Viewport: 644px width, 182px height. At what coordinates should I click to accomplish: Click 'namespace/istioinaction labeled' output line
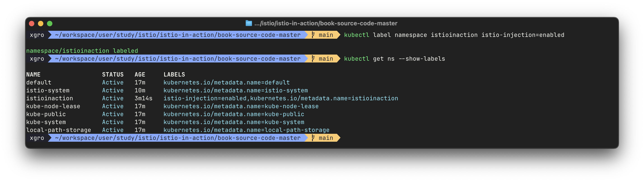82,51
